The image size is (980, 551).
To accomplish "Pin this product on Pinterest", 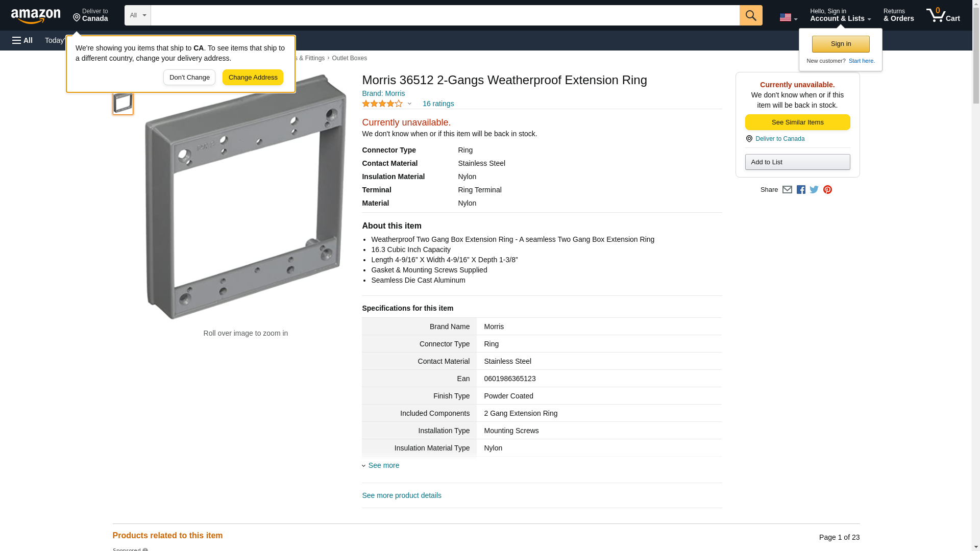I will [827, 190].
